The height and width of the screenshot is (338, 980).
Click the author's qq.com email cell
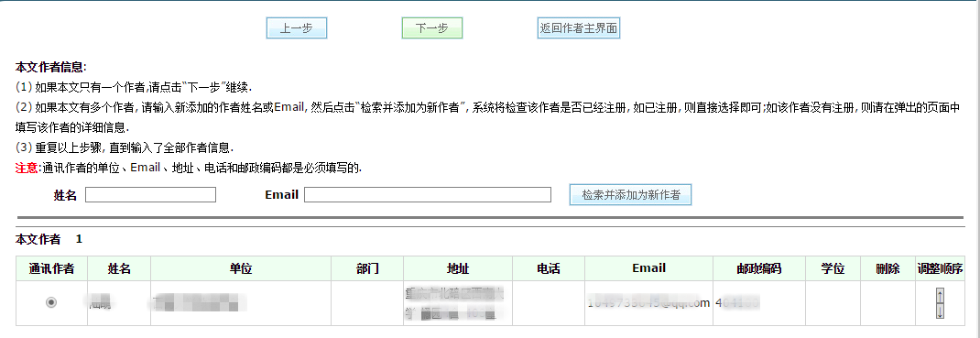648,303
